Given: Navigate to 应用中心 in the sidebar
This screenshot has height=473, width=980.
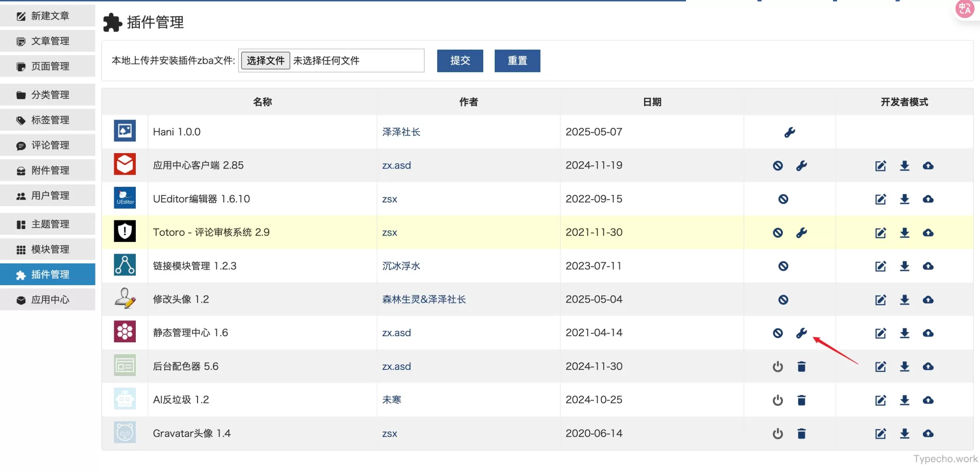Looking at the screenshot, I should [x=48, y=300].
